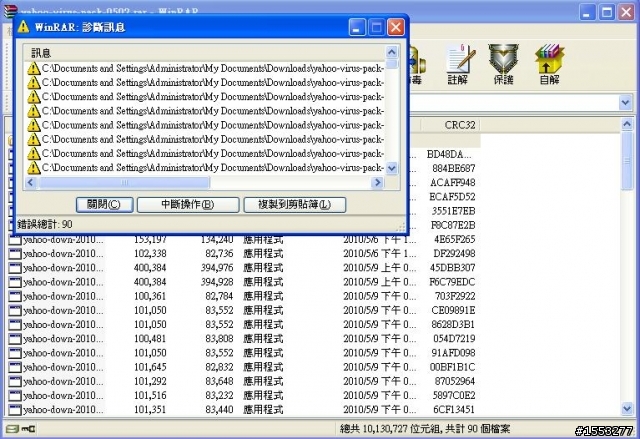
Task: Click the size value 101,516
Action: tap(150, 396)
